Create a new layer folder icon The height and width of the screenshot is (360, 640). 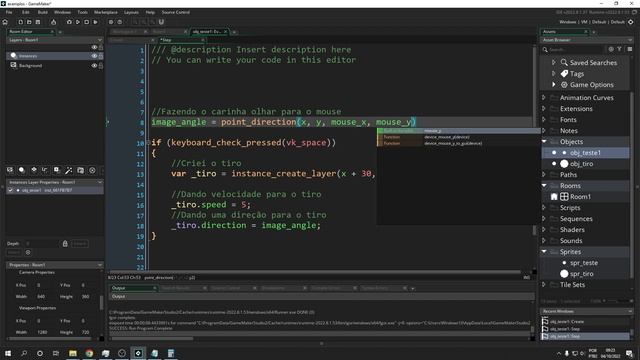point(80,170)
